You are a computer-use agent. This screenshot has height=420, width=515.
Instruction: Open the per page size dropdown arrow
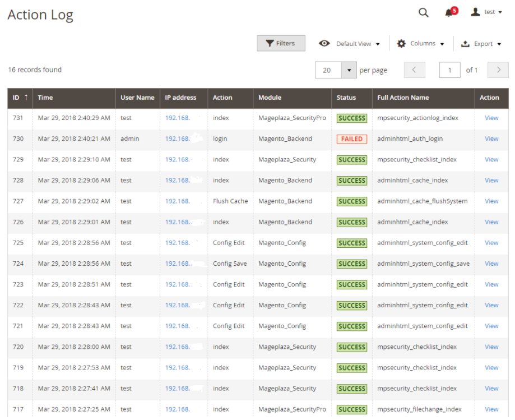click(349, 70)
